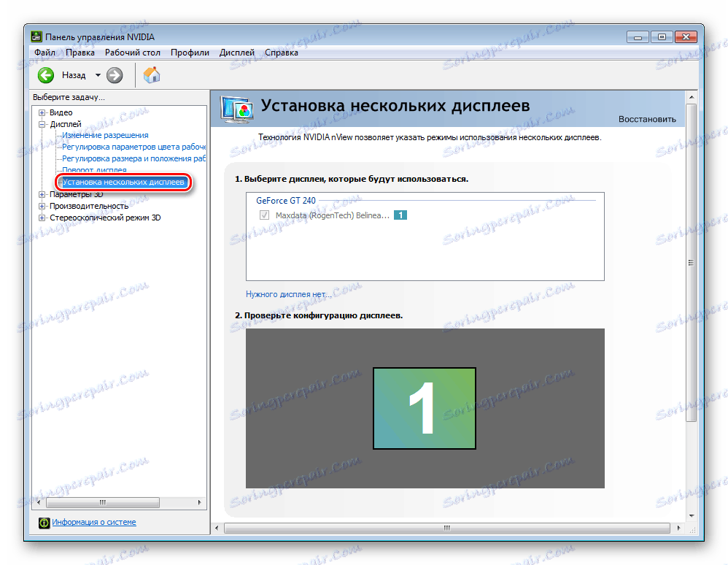Click the NVIDIA logo in the title bar

(x=36, y=36)
